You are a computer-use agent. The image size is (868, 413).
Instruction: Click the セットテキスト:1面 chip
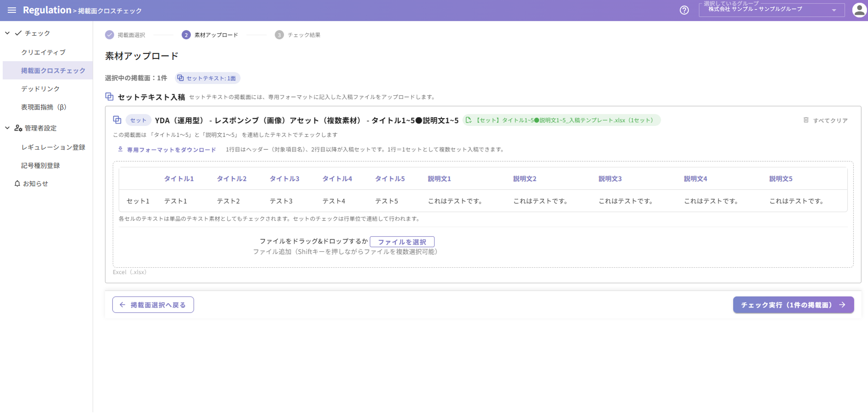tap(207, 78)
